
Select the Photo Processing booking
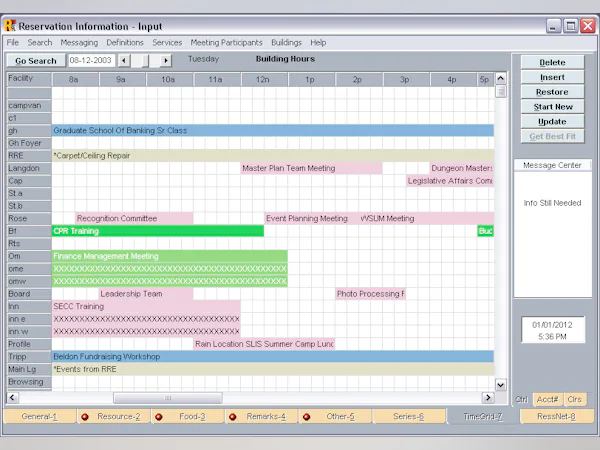coord(370,293)
